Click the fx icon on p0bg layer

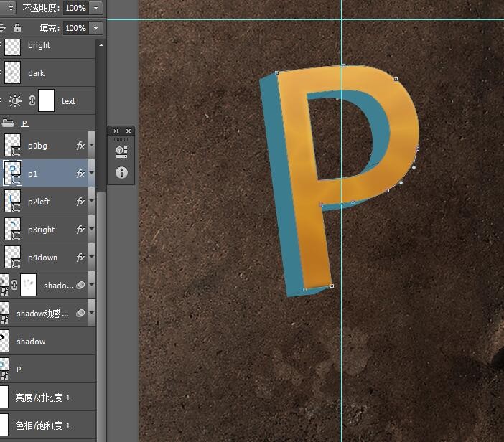[x=80, y=146]
